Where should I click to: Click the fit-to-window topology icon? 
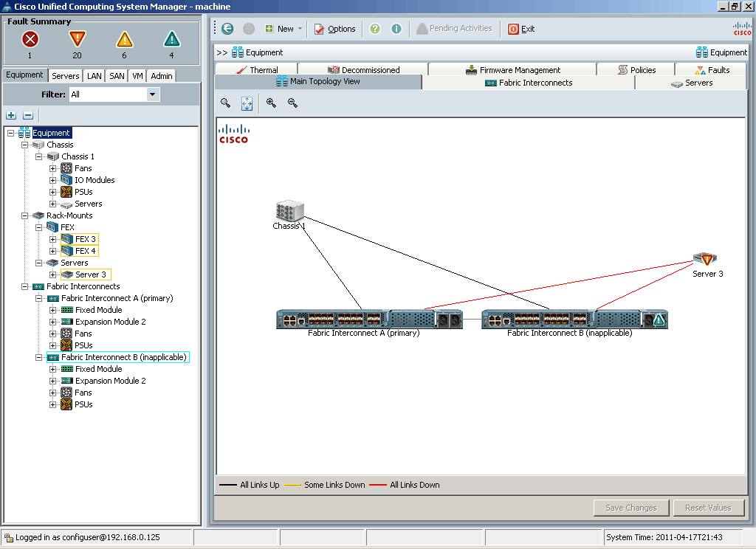pos(247,103)
